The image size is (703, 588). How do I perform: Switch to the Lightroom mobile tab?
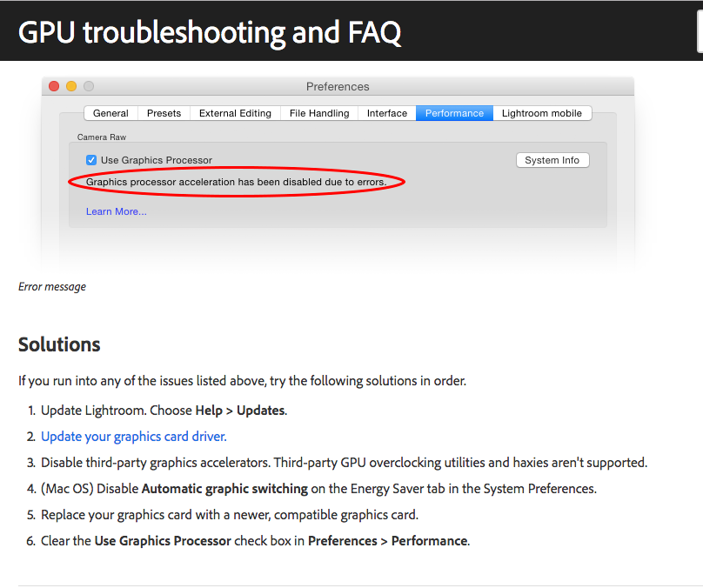[542, 113]
